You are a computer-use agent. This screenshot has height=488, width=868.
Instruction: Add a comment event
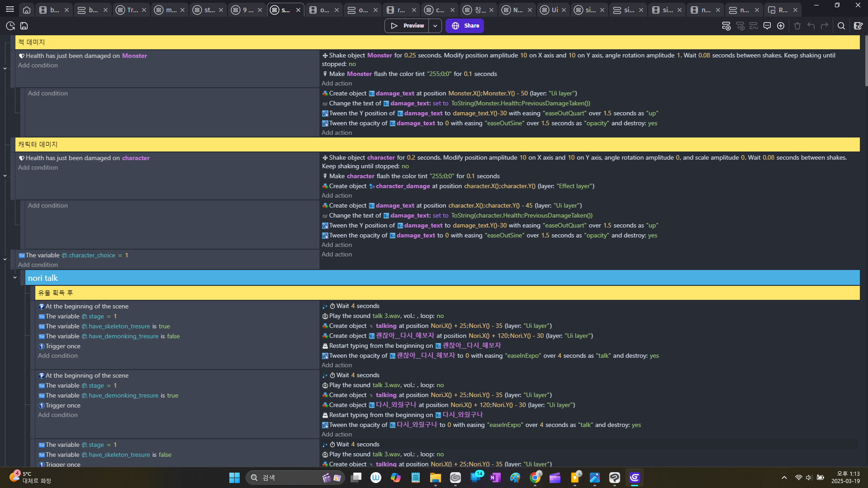pos(767,26)
